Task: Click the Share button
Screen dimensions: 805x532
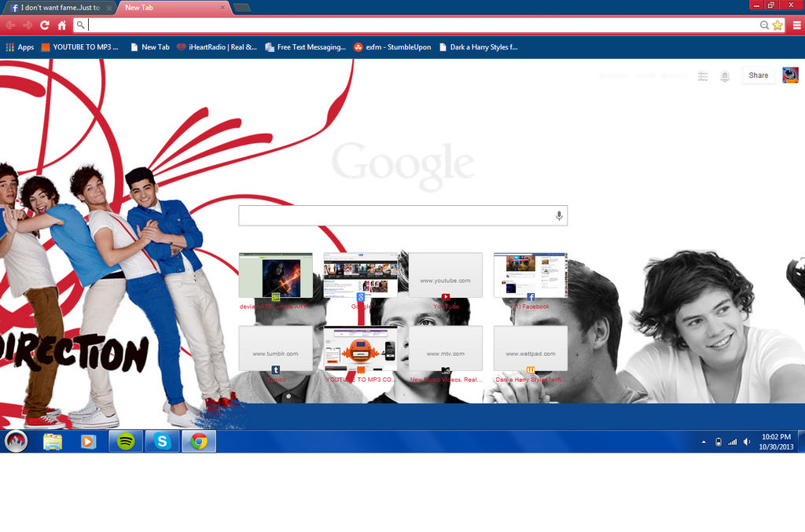Action: 759,75
